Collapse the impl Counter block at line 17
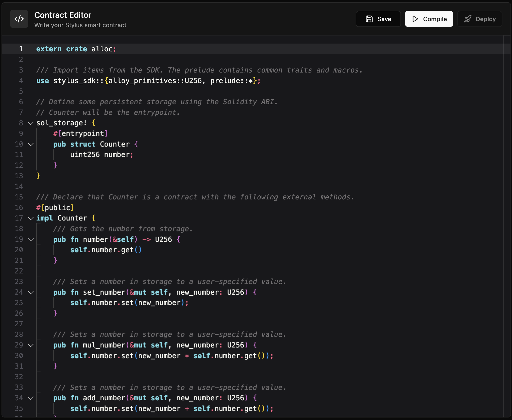The width and height of the screenshot is (512, 420). pyautogui.click(x=31, y=218)
